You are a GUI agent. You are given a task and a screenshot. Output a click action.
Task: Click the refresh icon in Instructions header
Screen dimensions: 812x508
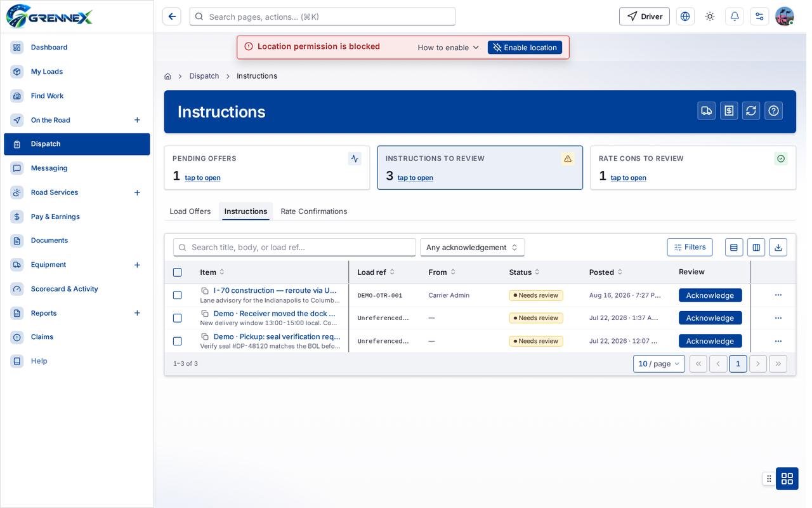751,110
